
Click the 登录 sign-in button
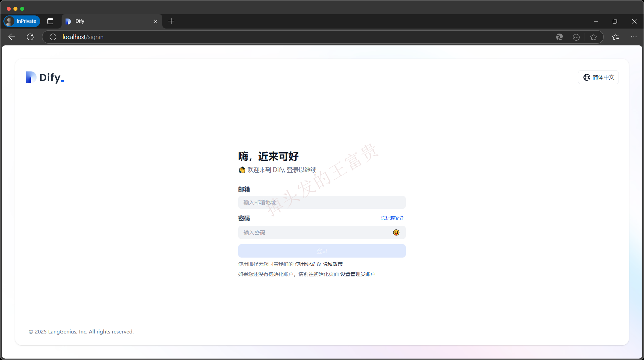pyautogui.click(x=322, y=251)
